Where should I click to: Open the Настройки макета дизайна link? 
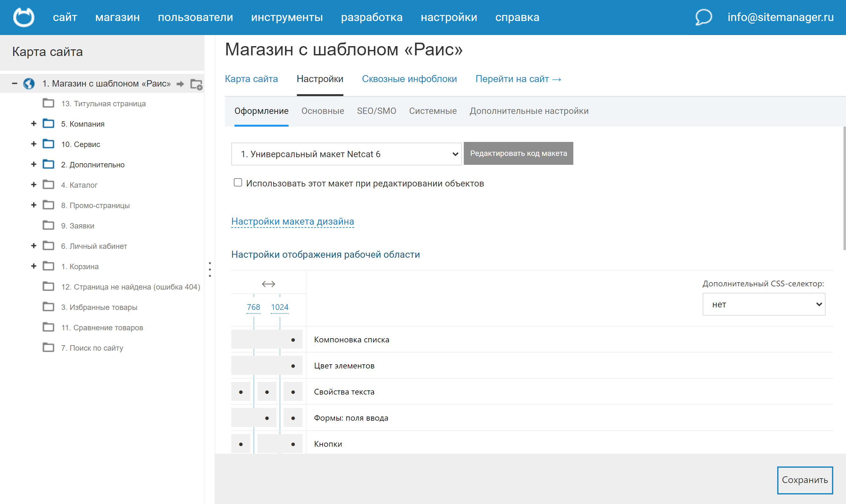tap(292, 221)
